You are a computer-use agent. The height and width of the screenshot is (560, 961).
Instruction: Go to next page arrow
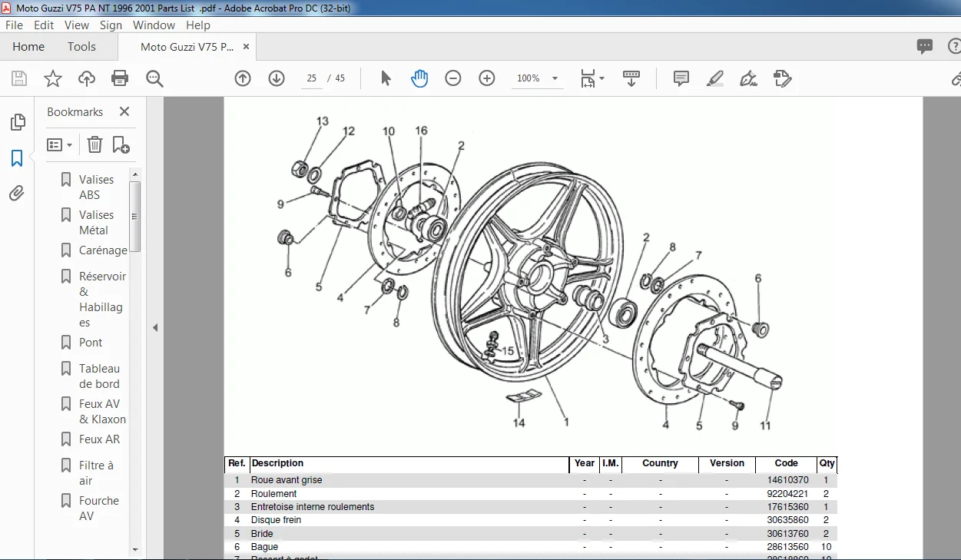tap(277, 78)
